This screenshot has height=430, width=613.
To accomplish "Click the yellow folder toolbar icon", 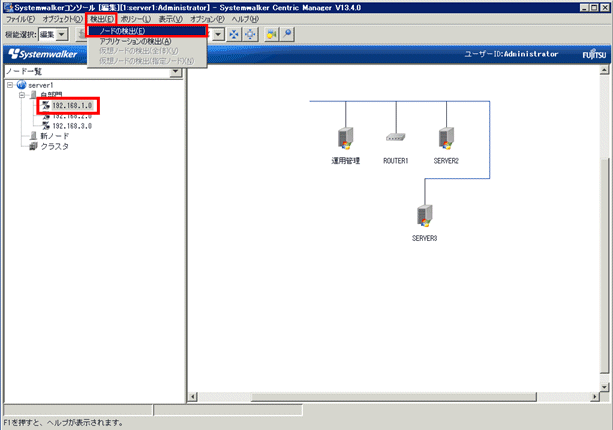I will click(271, 35).
